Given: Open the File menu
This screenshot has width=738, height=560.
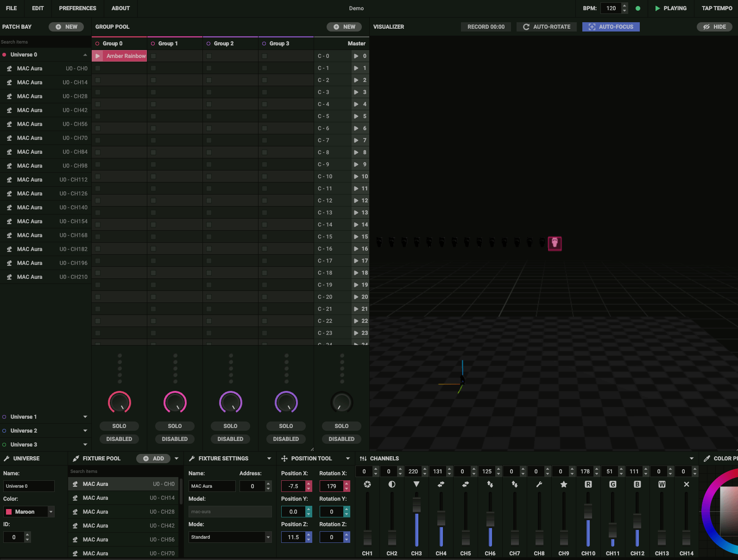Looking at the screenshot, I should click(x=11, y=8).
